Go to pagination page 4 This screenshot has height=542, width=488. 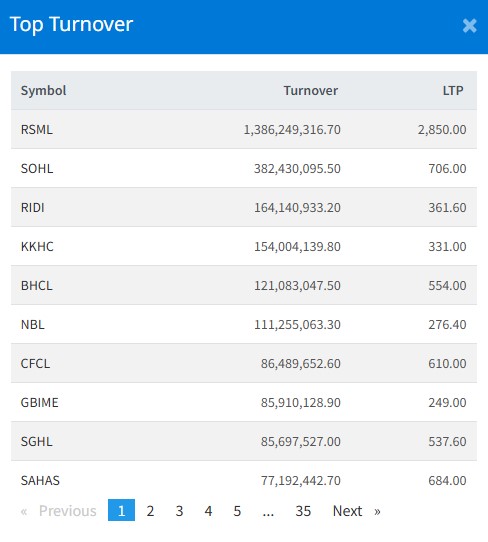[x=208, y=511]
